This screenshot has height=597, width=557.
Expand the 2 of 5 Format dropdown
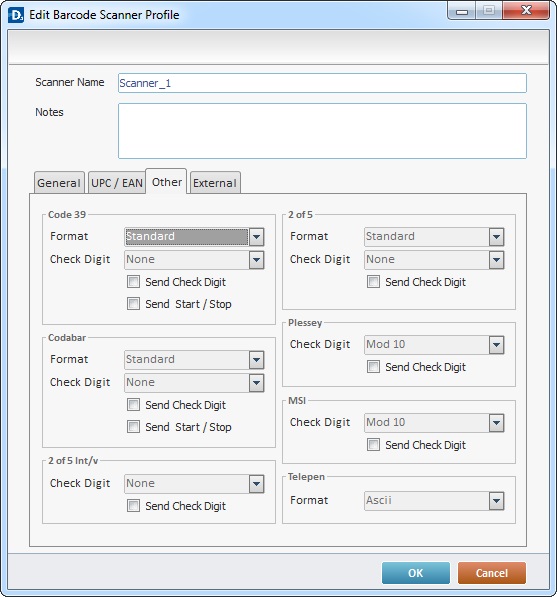[x=434, y=237]
